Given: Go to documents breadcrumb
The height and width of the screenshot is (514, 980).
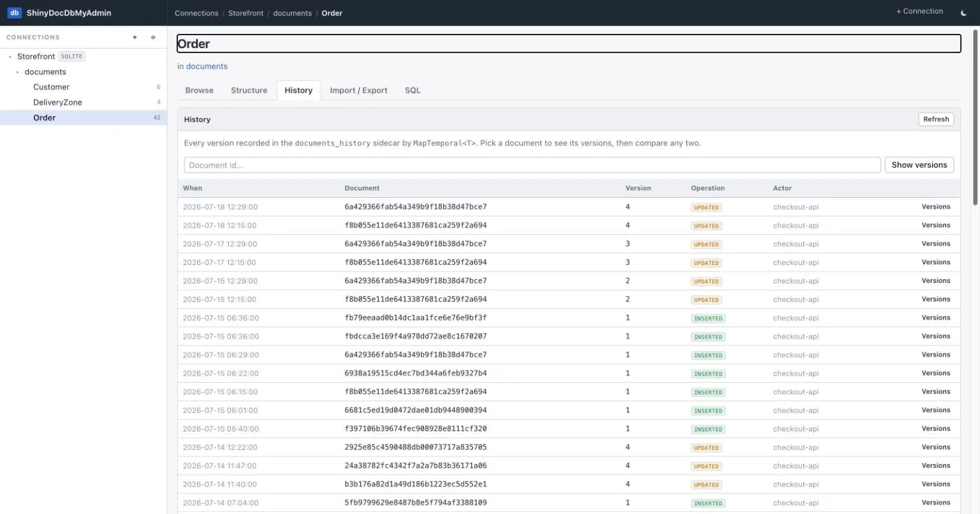Looking at the screenshot, I should click(292, 13).
